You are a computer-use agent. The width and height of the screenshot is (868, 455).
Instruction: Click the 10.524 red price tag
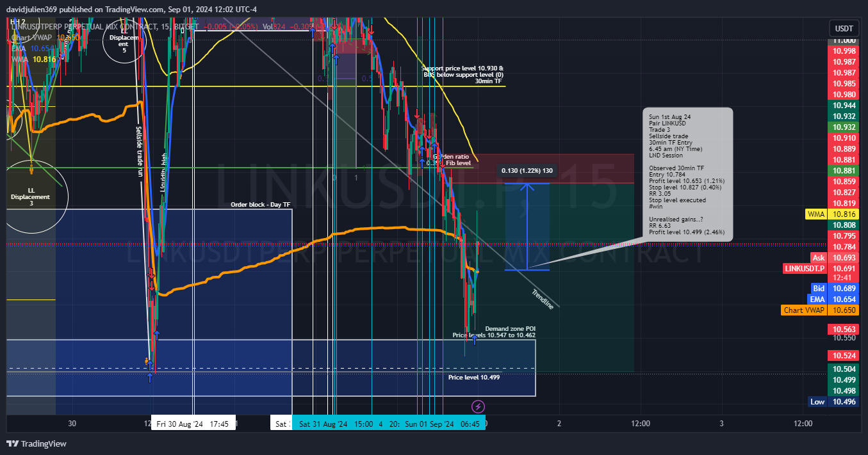tap(844, 355)
